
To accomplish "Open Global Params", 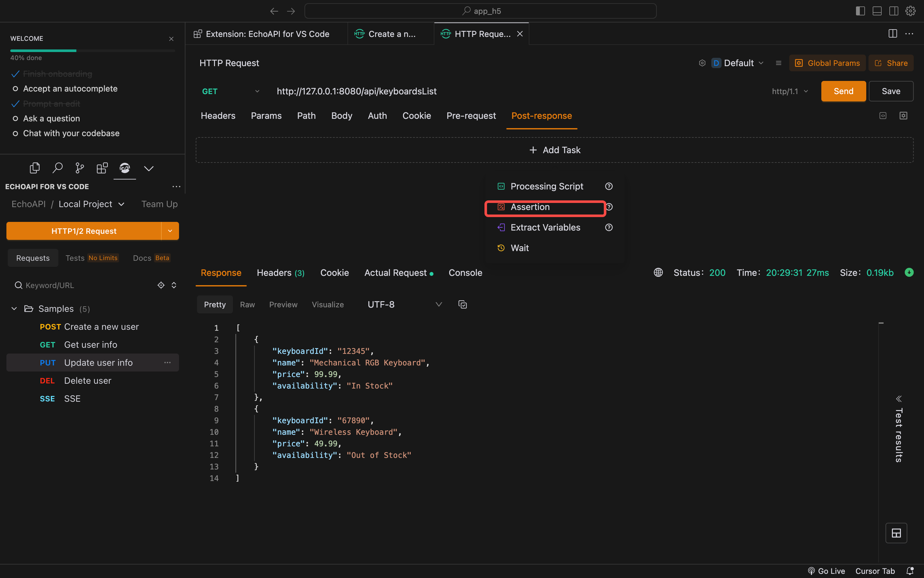I will click(827, 63).
